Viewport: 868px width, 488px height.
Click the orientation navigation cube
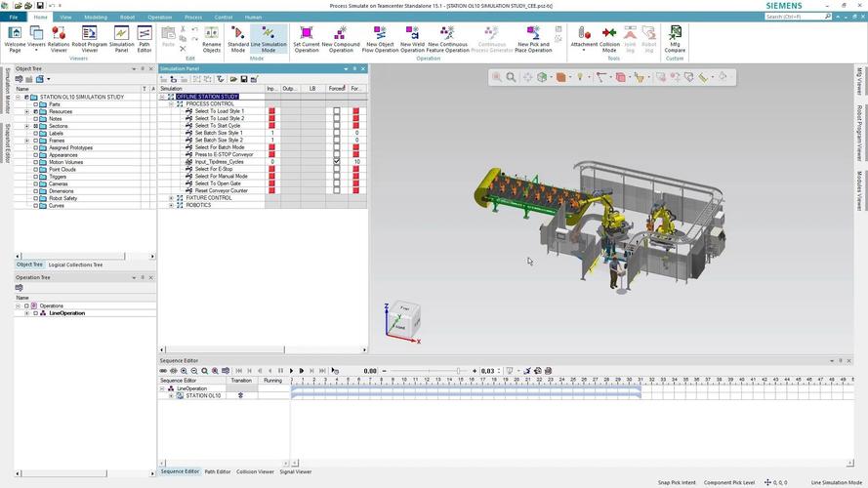coord(404,318)
